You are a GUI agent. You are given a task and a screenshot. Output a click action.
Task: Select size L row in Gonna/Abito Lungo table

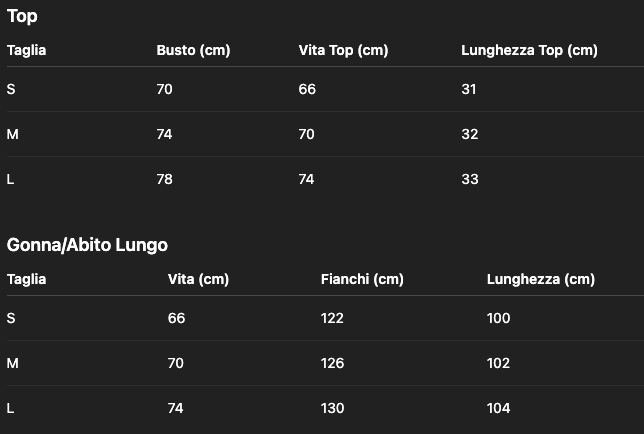tap(11, 408)
